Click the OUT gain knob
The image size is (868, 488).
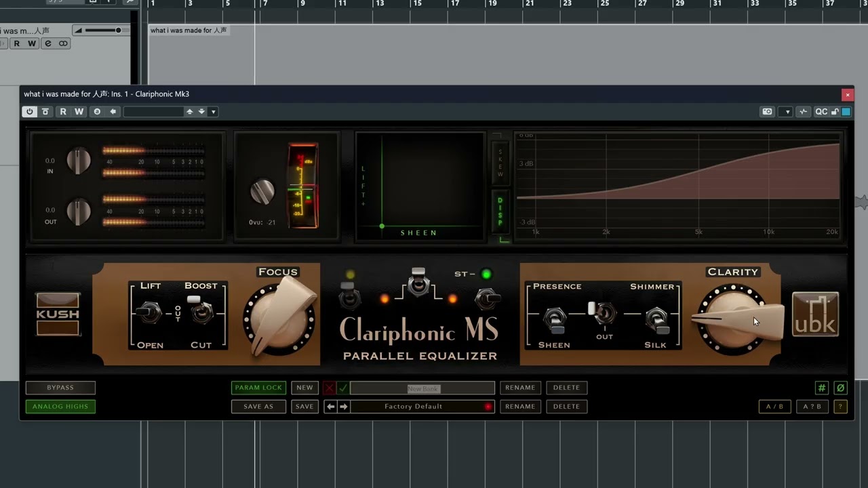79,211
